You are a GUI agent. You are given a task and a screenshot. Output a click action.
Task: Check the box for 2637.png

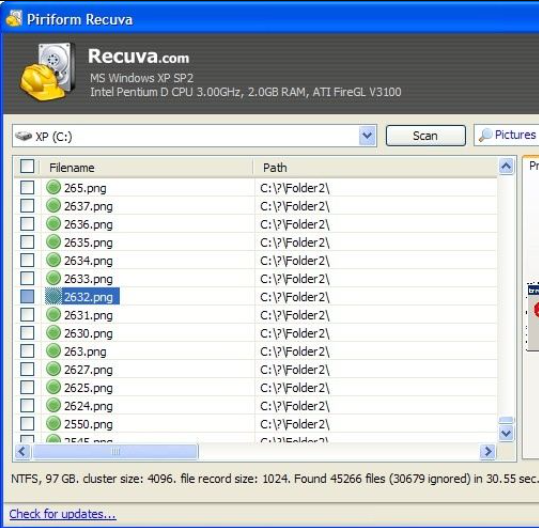point(27,206)
